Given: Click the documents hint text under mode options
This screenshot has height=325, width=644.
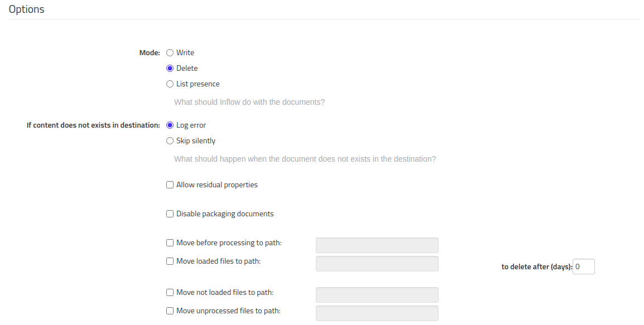Looking at the screenshot, I should [249, 101].
